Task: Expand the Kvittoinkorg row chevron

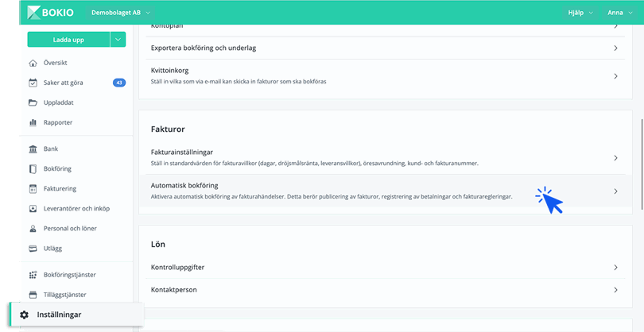Action: [x=615, y=76]
